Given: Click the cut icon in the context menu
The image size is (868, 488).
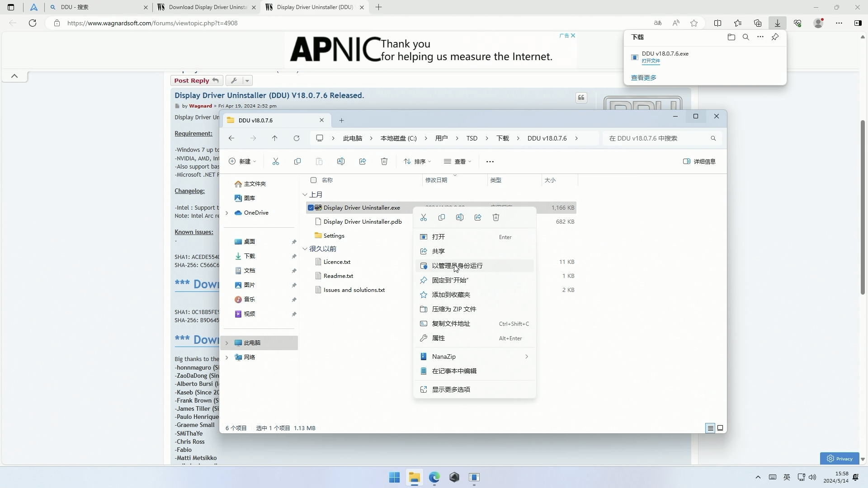Looking at the screenshot, I should pyautogui.click(x=424, y=218).
